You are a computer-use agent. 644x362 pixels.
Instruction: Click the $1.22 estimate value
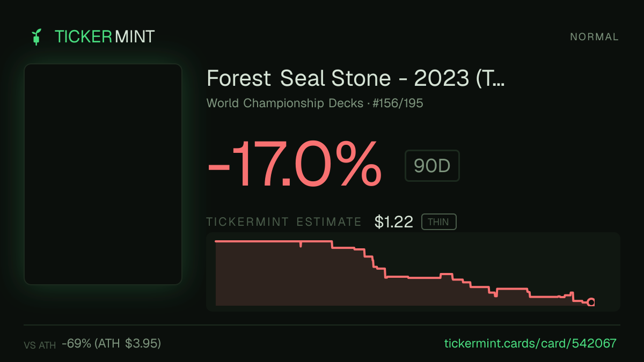(x=394, y=222)
